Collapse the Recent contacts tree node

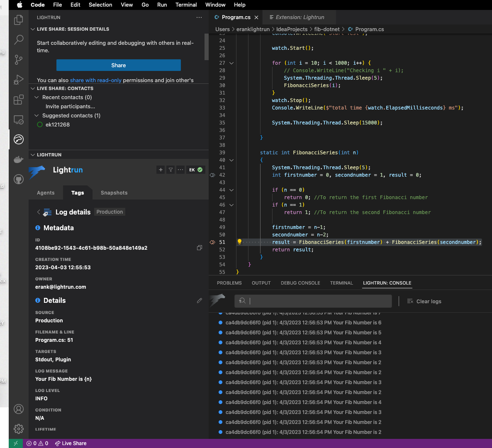coord(37,97)
